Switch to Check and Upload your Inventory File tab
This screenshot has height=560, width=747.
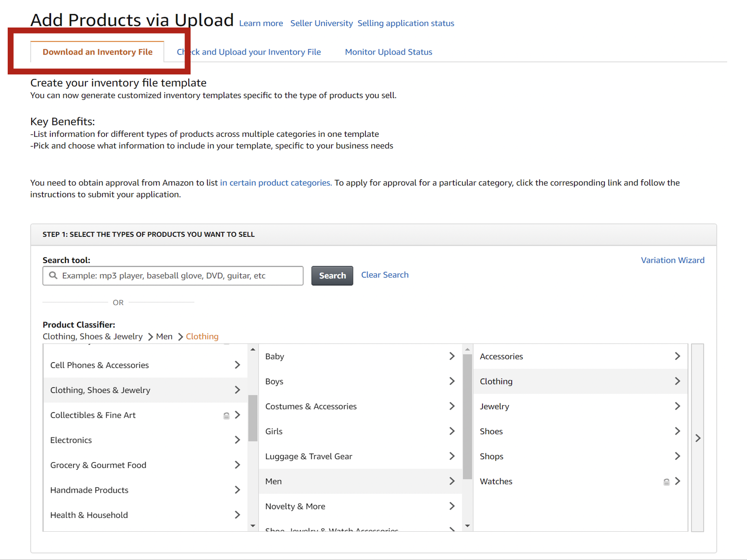coord(248,52)
